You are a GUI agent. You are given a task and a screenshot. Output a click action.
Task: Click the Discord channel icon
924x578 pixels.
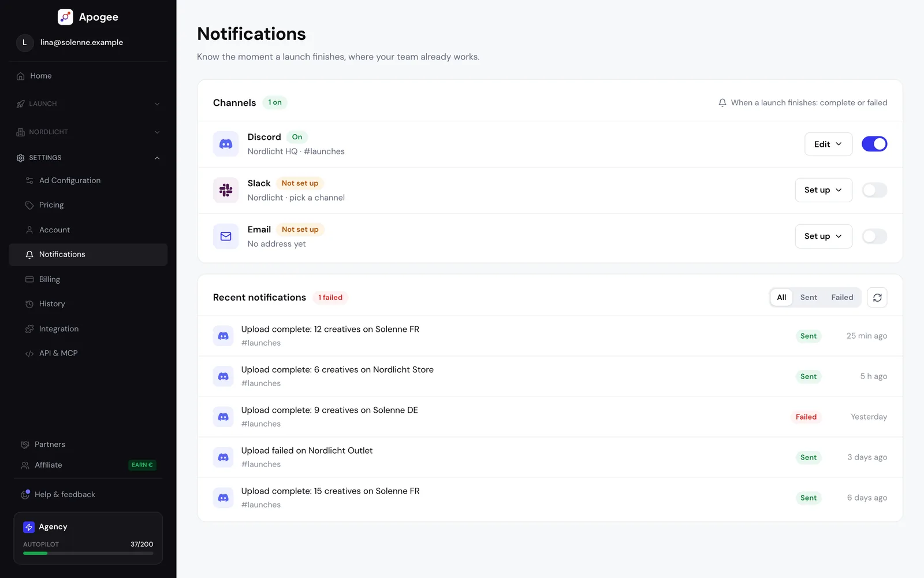[x=226, y=144]
